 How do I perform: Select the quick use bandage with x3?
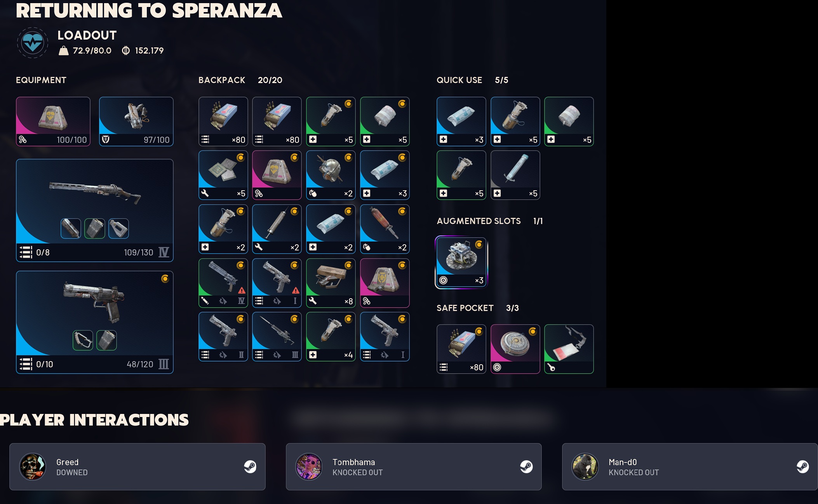[461, 122]
